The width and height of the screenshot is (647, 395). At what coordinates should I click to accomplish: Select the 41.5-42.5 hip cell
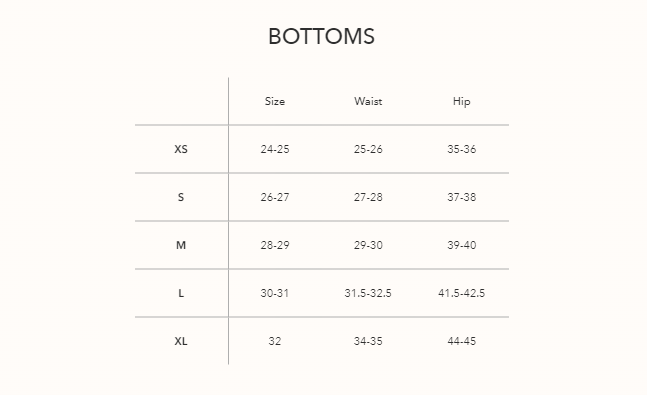[x=461, y=293]
